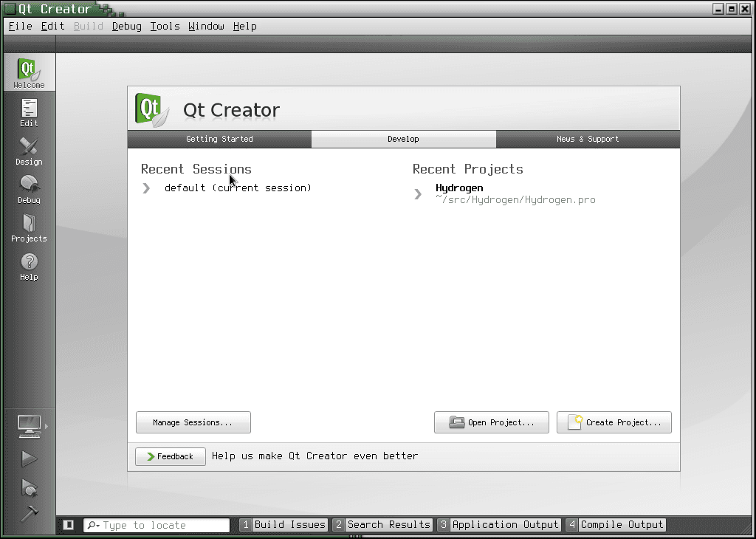The width and height of the screenshot is (756, 539).
Task: Build project with the hammer icon
Action: pyautogui.click(x=29, y=513)
